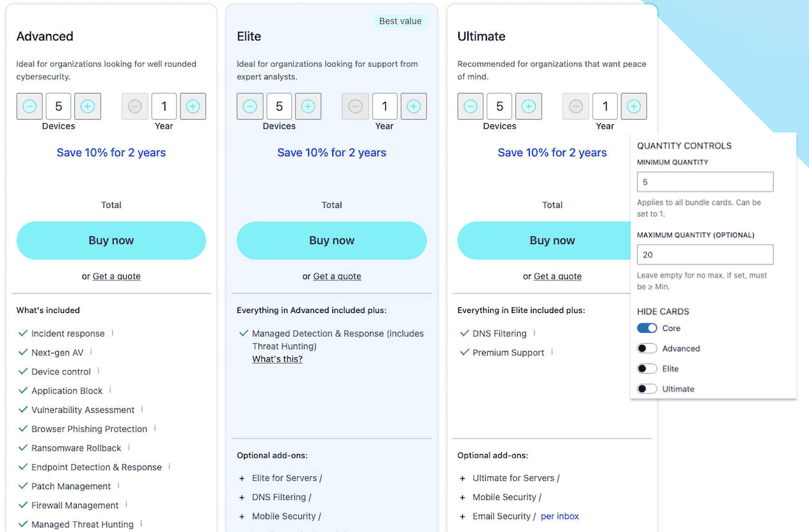The width and height of the screenshot is (809, 532).
Task: Decrease Devices count on Ultimate card
Action: point(470,106)
